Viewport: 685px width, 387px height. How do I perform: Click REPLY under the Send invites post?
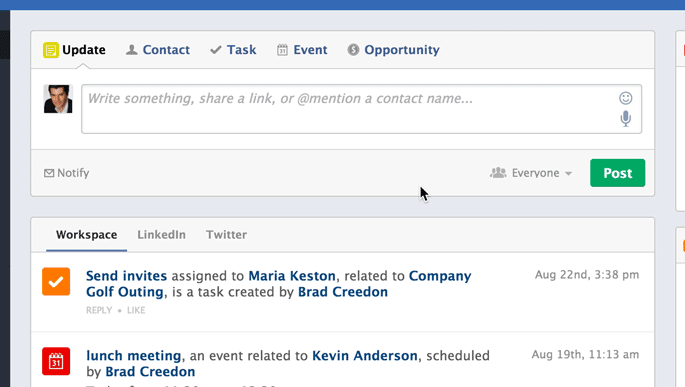pyautogui.click(x=99, y=311)
